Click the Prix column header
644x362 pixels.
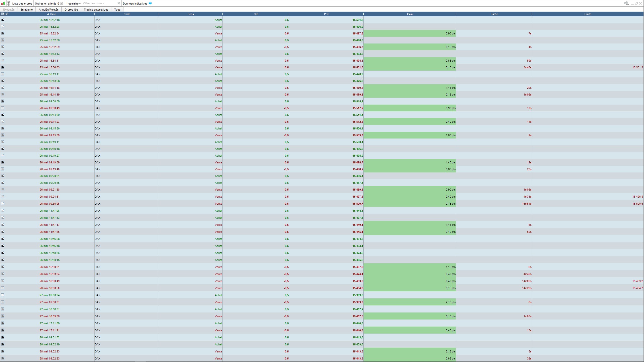(326, 14)
